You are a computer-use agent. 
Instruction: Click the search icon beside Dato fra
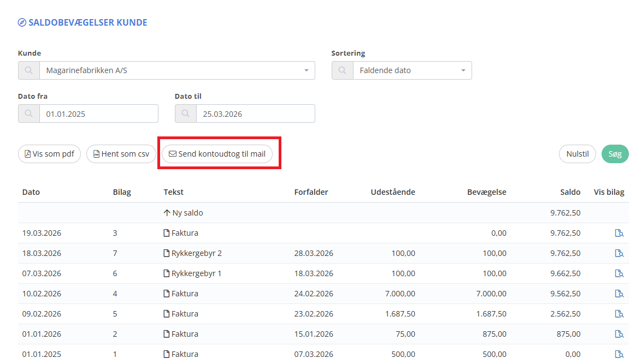[29, 114]
